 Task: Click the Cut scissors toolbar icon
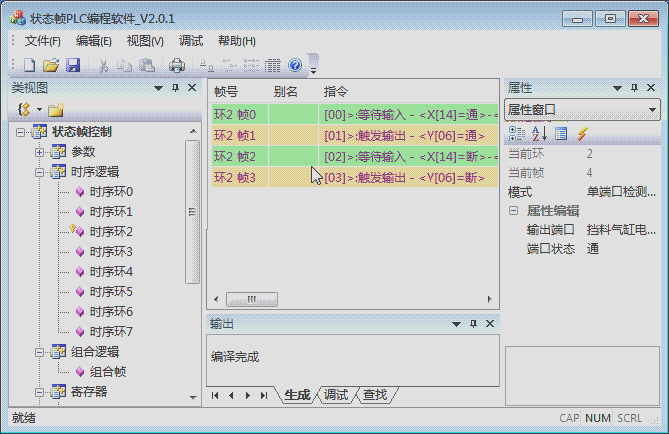click(103, 65)
